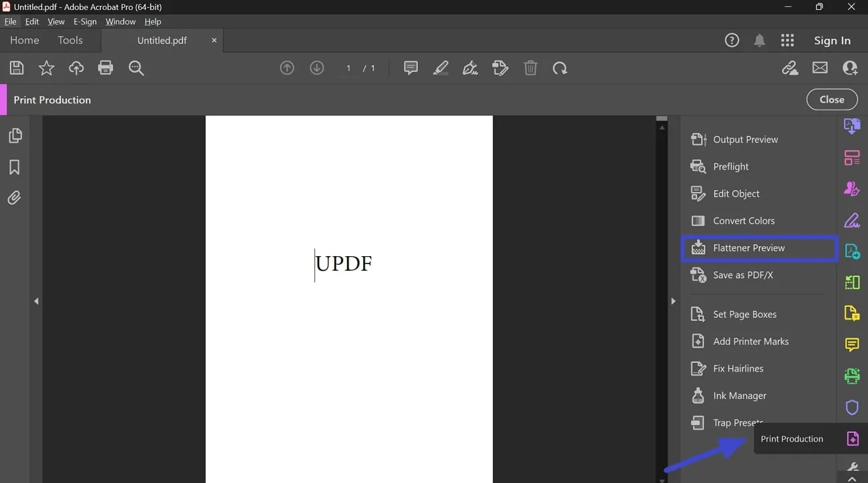Image resolution: width=868 pixels, height=483 pixels.
Task: Rotate the page using rotate icon
Action: tap(560, 67)
